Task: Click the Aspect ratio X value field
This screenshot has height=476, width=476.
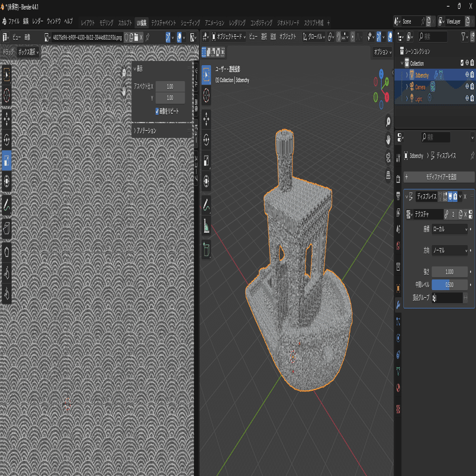Action: point(170,86)
